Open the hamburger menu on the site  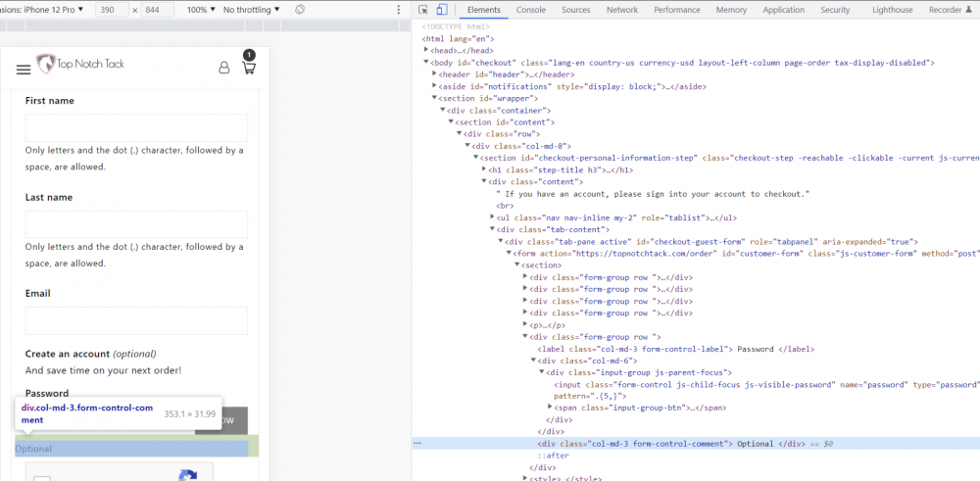tap(24, 70)
